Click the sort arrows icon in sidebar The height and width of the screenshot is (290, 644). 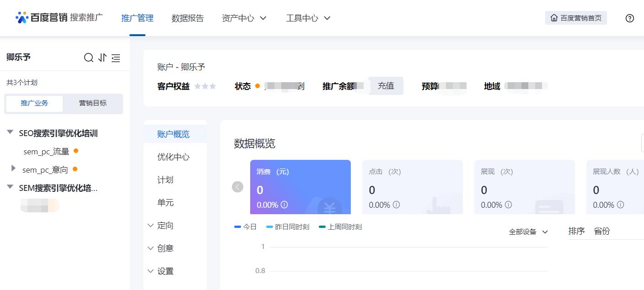tap(102, 58)
